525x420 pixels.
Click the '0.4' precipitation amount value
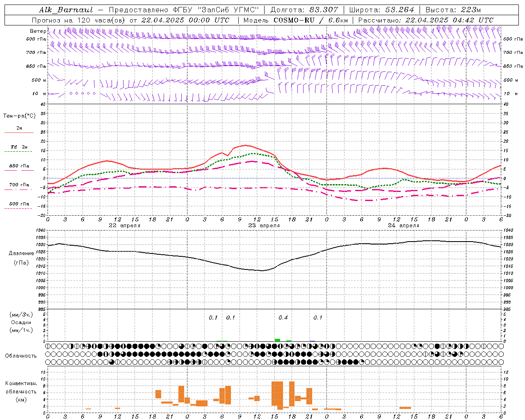point(283,317)
